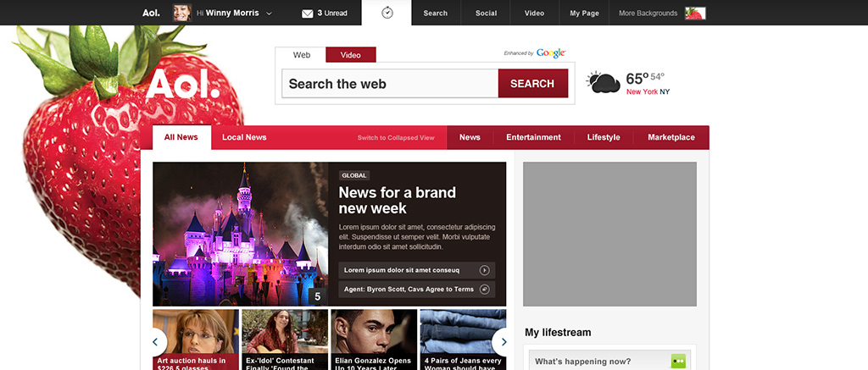Open the Marketplace section
Viewport: 868px width, 370px height.
tap(671, 137)
